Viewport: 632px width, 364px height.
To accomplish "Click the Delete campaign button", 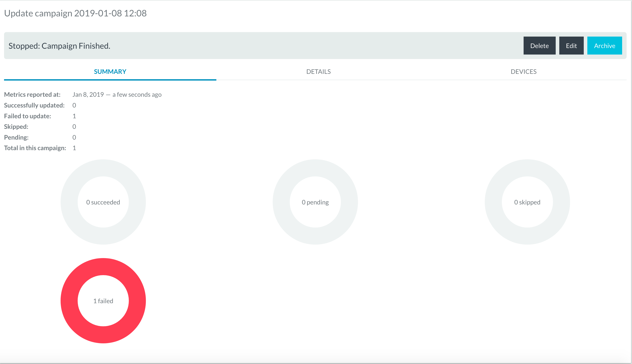I will [x=539, y=46].
